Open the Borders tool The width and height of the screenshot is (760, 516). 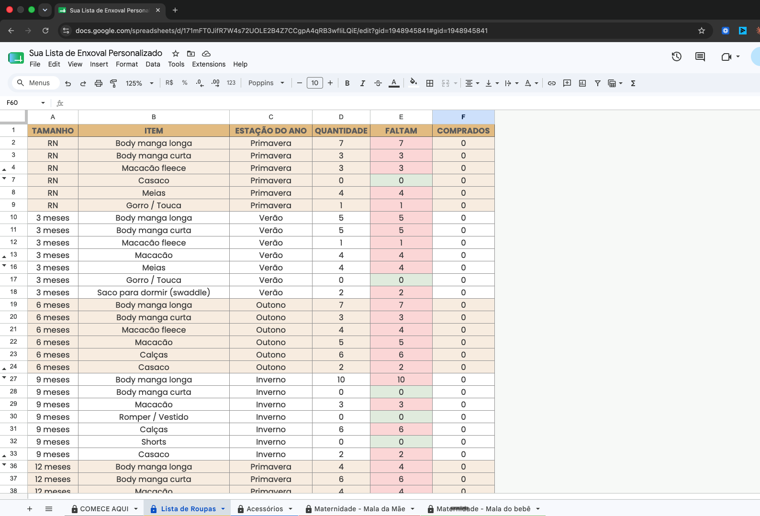click(429, 83)
